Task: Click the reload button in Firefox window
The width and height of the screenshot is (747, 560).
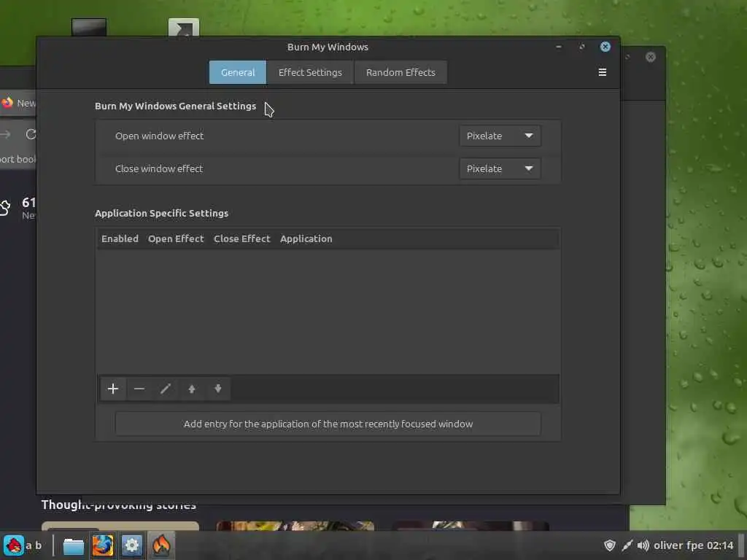Action: point(31,134)
